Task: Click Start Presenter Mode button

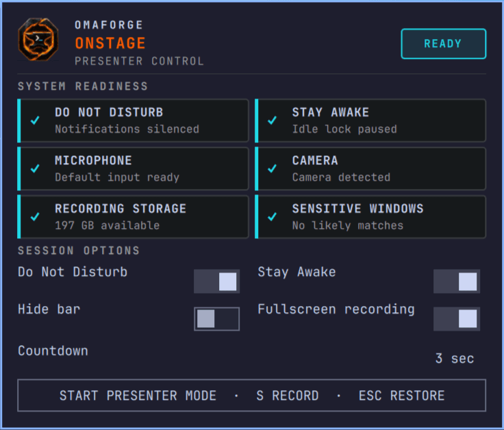Action: 252,395
